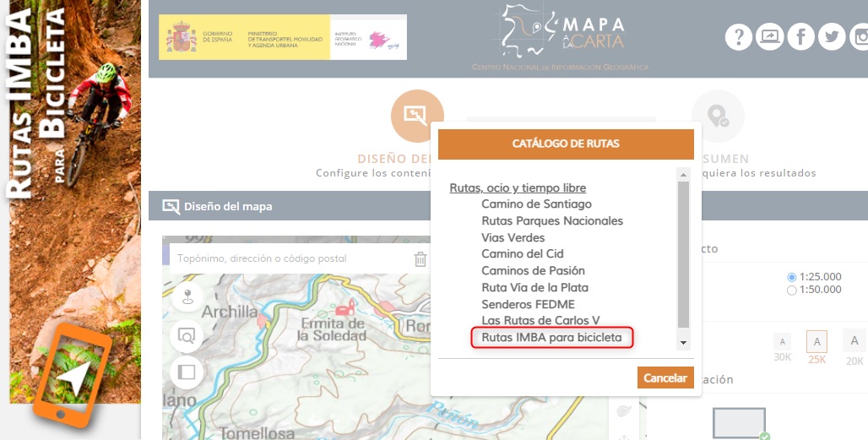Open the video tutorial screen icon
The width and height of the screenshot is (868, 440).
click(769, 37)
